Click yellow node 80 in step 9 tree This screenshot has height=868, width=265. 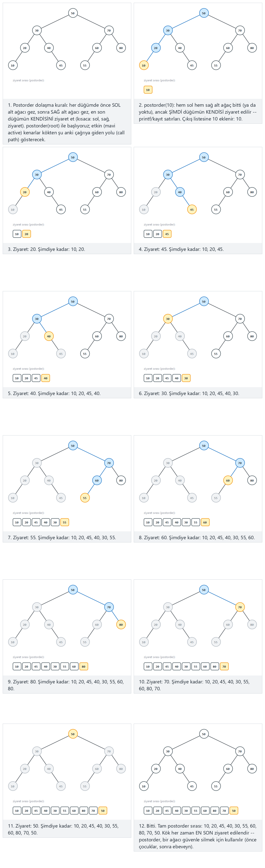click(x=121, y=625)
